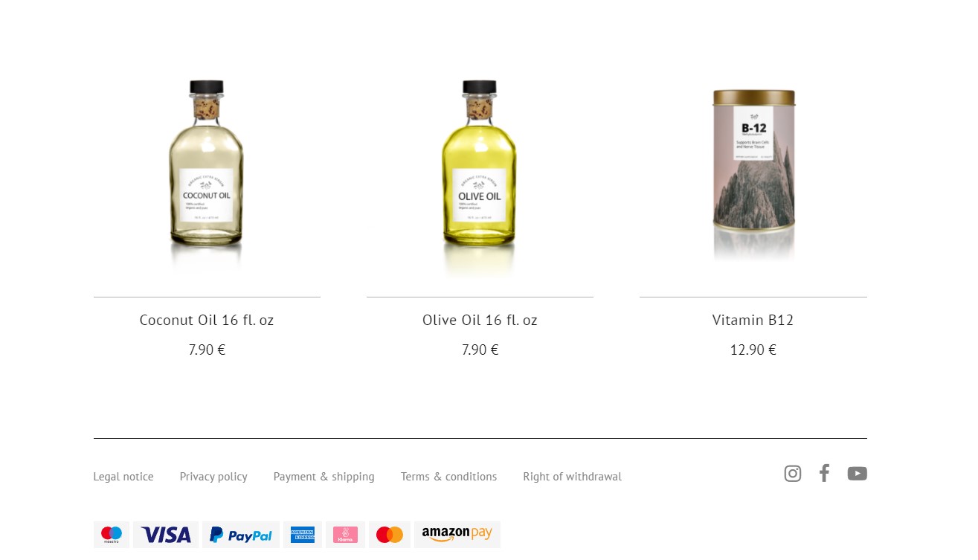The image size is (978, 560).
Task: Open the Facebook social icon
Action: tap(824, 473)
